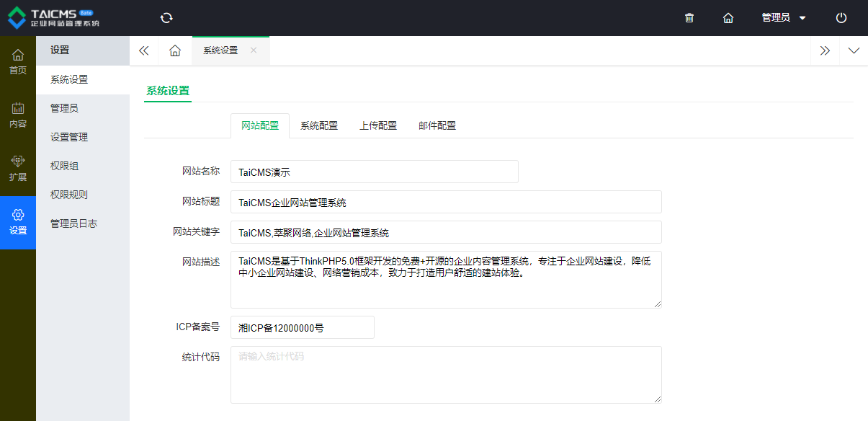
Task: Open 权限组 in the settings menu
Action: click(x=65, y=166)
